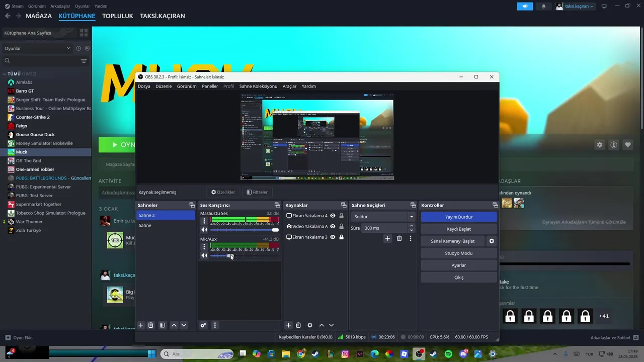Add a new scene in Sahneler panel
Viewport: 644px width, 362px height.
[141, 325]
